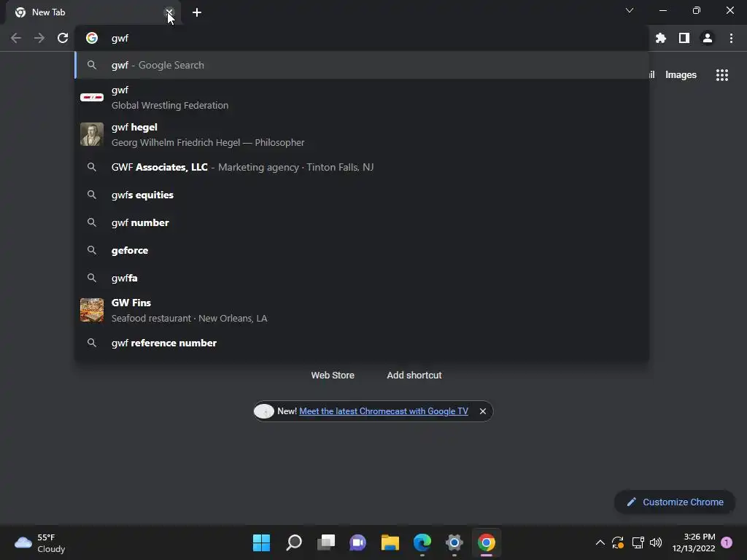Click the volume speaker tray icon

pyautogui.click(x=656, y=542)
